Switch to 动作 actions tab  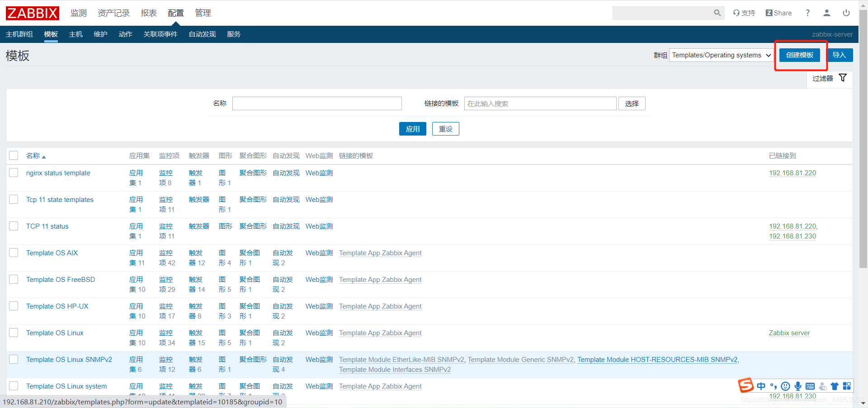[x=126, y=34]
